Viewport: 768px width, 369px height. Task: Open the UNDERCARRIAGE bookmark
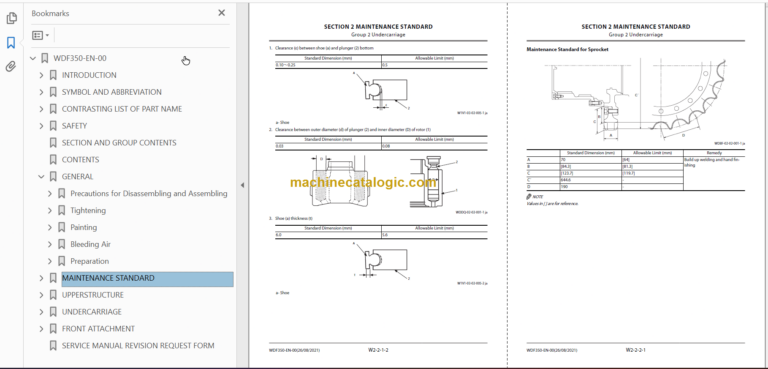click(x=92, y=312)
